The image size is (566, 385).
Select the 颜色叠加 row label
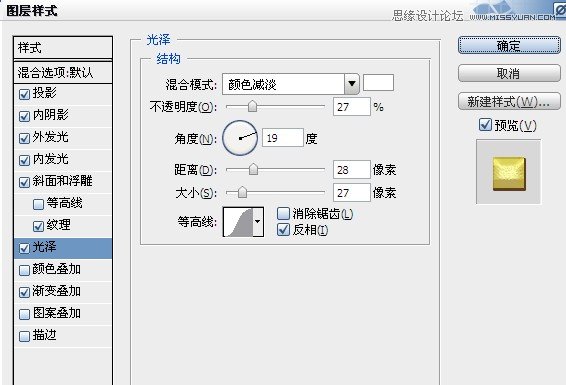click(x=57, y=269)
